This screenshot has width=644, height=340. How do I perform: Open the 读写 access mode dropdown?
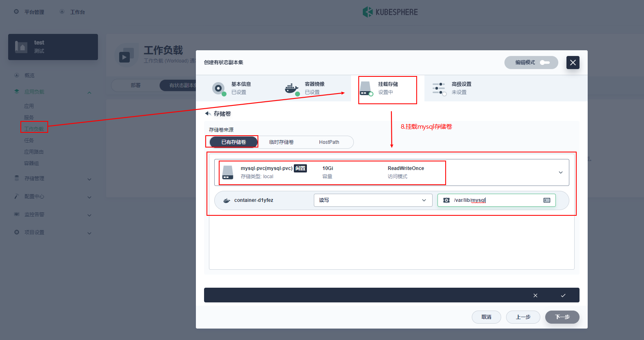point(373,200)
